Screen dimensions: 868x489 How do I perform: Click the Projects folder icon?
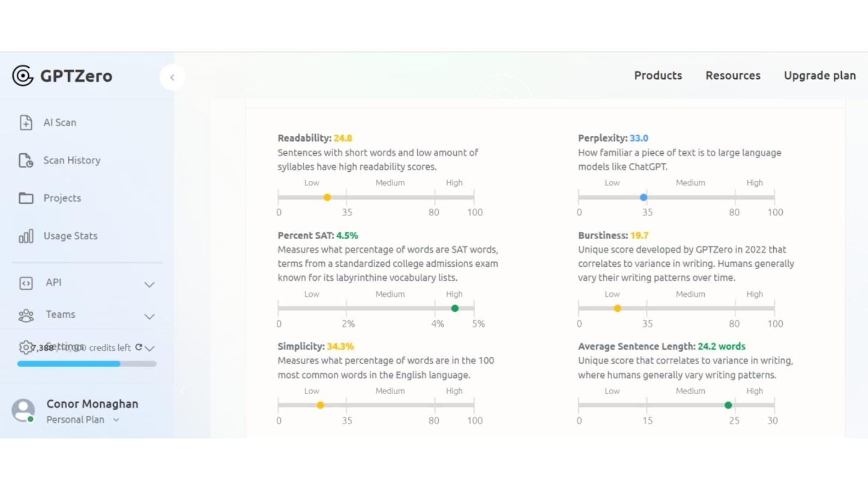26,198
